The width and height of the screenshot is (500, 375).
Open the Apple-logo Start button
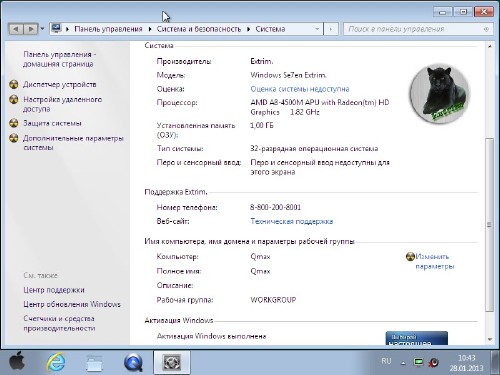17,362
